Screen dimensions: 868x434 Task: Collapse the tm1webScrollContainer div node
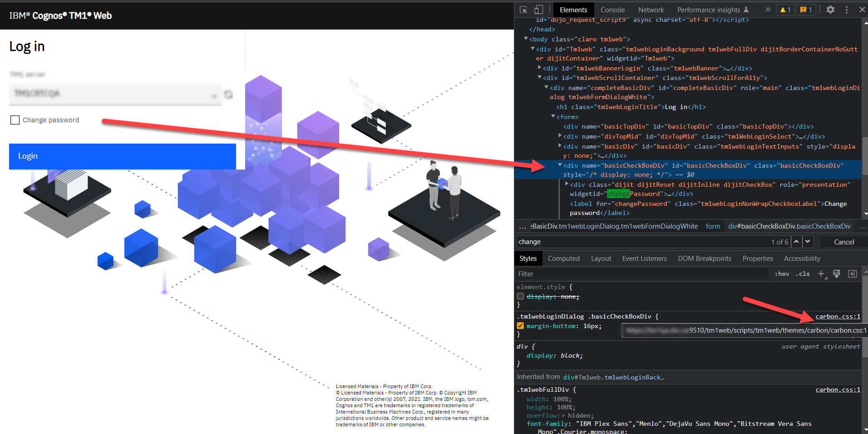pyautogui.click(x=539, y=77)
